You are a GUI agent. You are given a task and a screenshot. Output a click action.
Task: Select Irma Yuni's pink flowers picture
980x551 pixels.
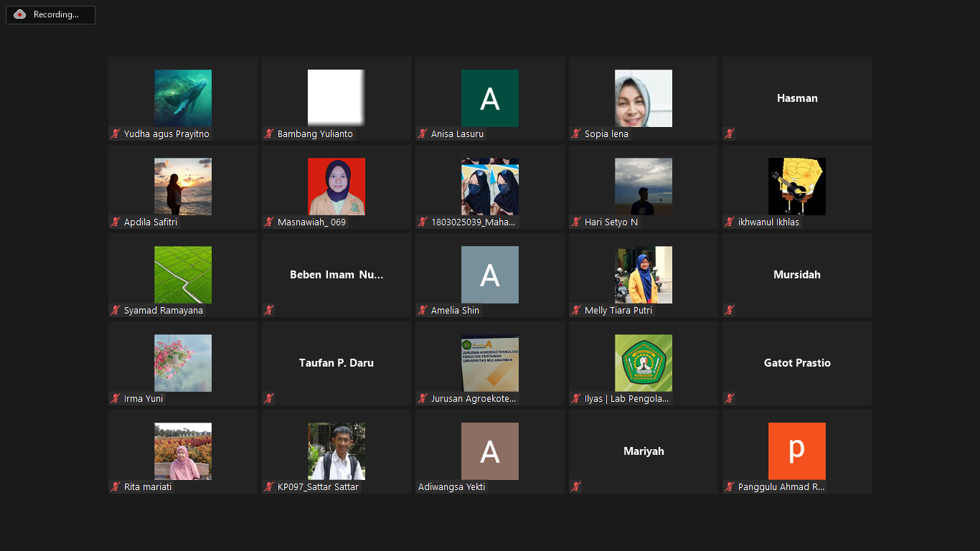tap(183, 363)
